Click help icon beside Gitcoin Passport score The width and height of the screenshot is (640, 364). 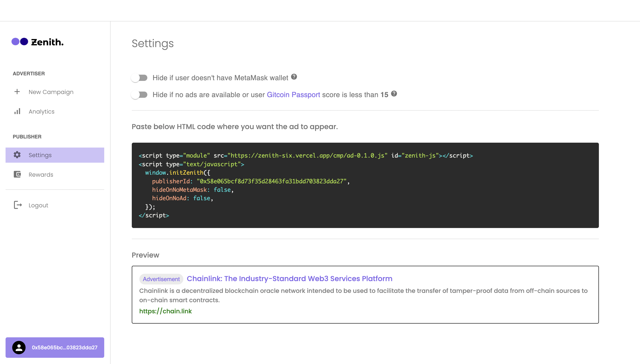click(x=394, y=94)
